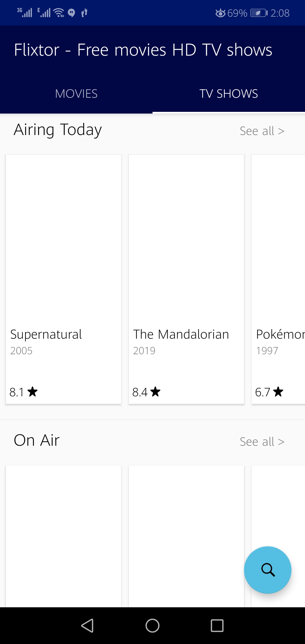Expand Airing Today with See all
The width and height of the screenshot is (305, 644).
262,131
